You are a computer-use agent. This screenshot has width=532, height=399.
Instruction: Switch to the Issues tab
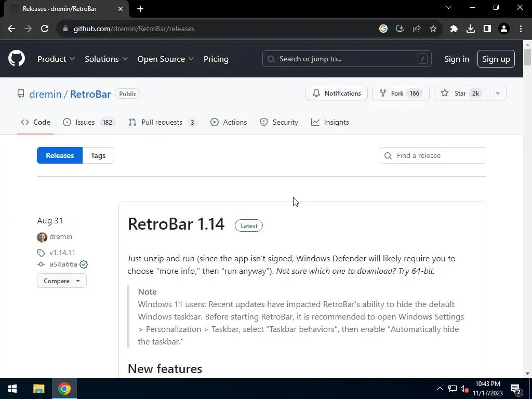click(89, 122)
